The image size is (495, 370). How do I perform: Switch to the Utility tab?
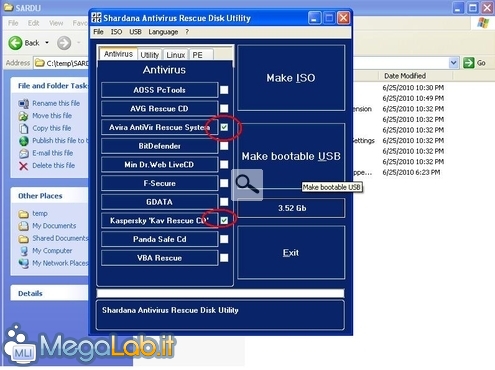coord(149,55)
